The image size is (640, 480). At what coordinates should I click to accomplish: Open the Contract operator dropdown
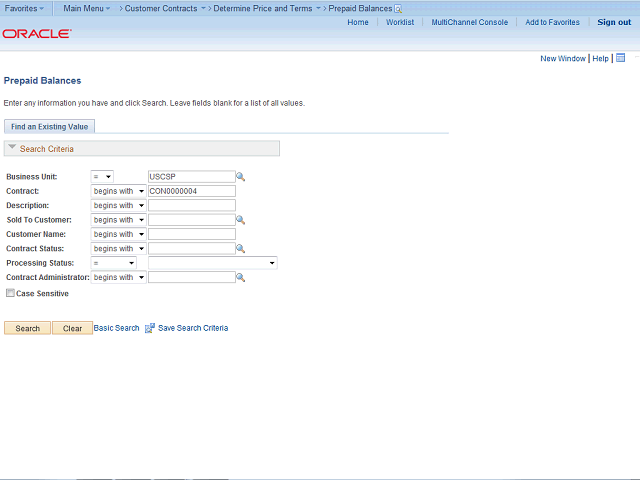[118, 191]
